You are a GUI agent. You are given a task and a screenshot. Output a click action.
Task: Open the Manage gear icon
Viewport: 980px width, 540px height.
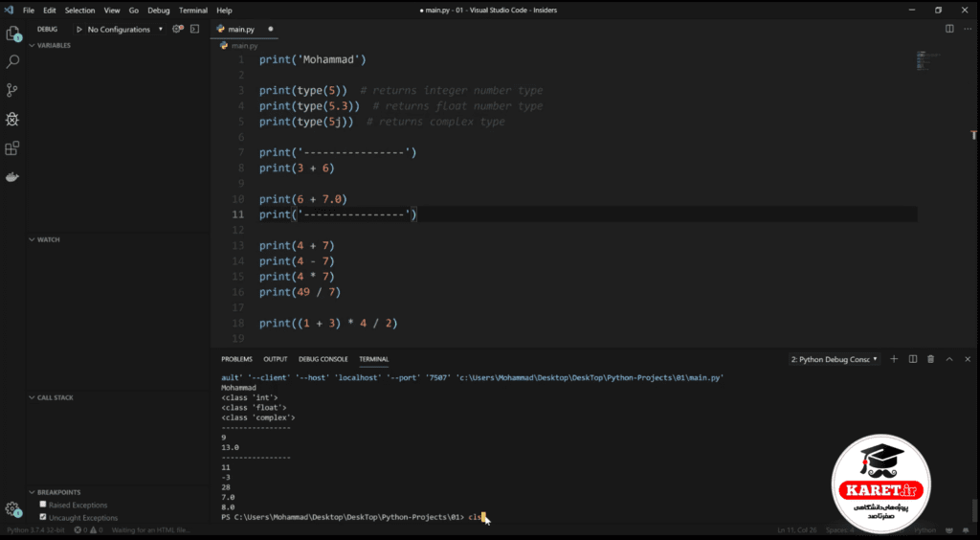12,508
